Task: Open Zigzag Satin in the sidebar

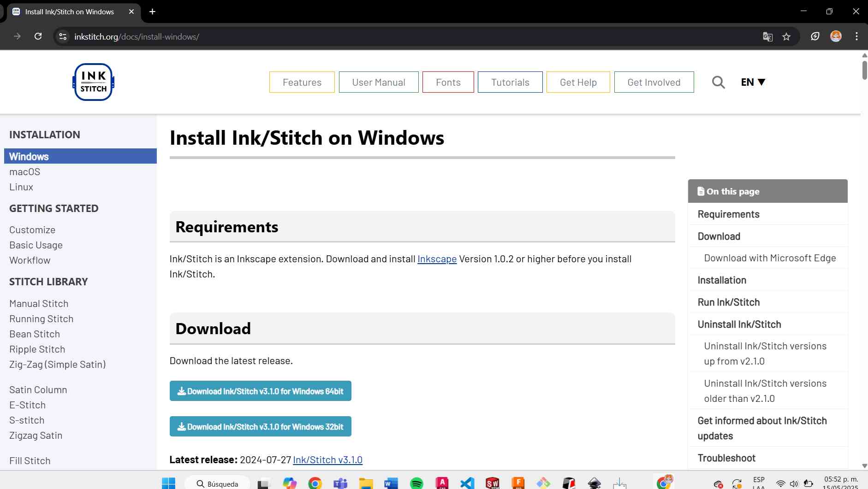Action: pyautogui.click(x=36, y=436)
